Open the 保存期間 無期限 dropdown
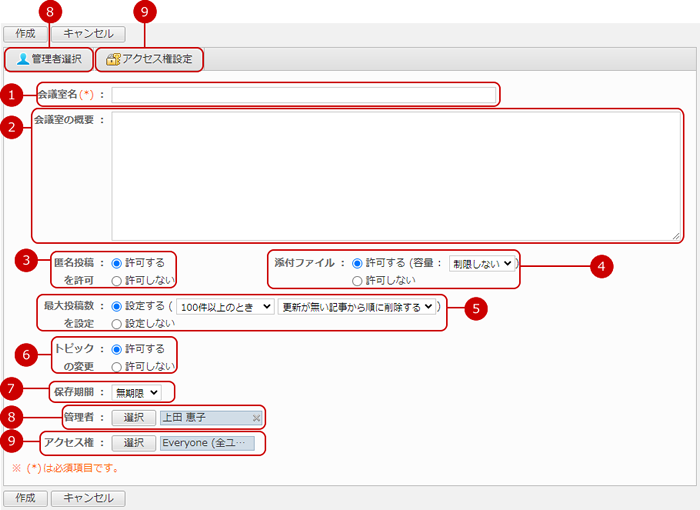This screenshot has width=700, height=510. [x=137, y=393]
